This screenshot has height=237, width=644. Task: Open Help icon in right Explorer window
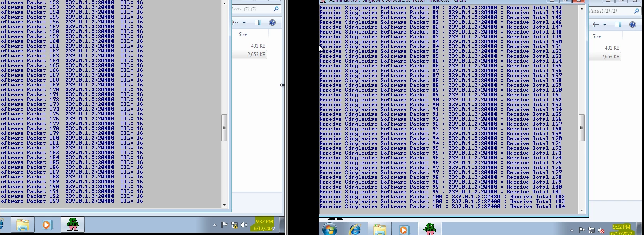(x=633, y=25)
